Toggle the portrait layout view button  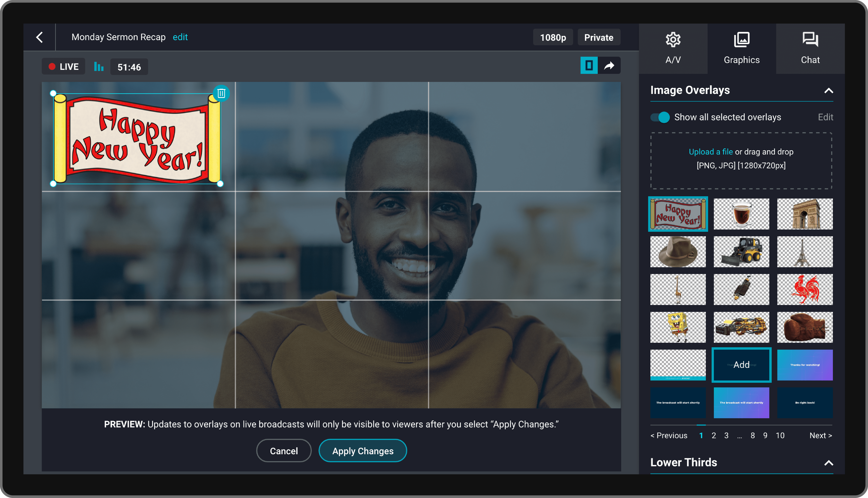pyautogui.click(x=589, y=65)
